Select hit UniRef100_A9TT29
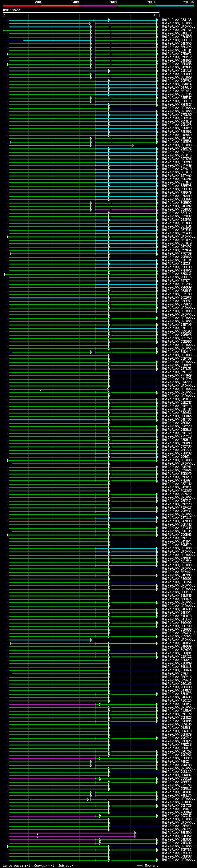The height and width of the screenshot is (868, 197). [x=177, y=151]
